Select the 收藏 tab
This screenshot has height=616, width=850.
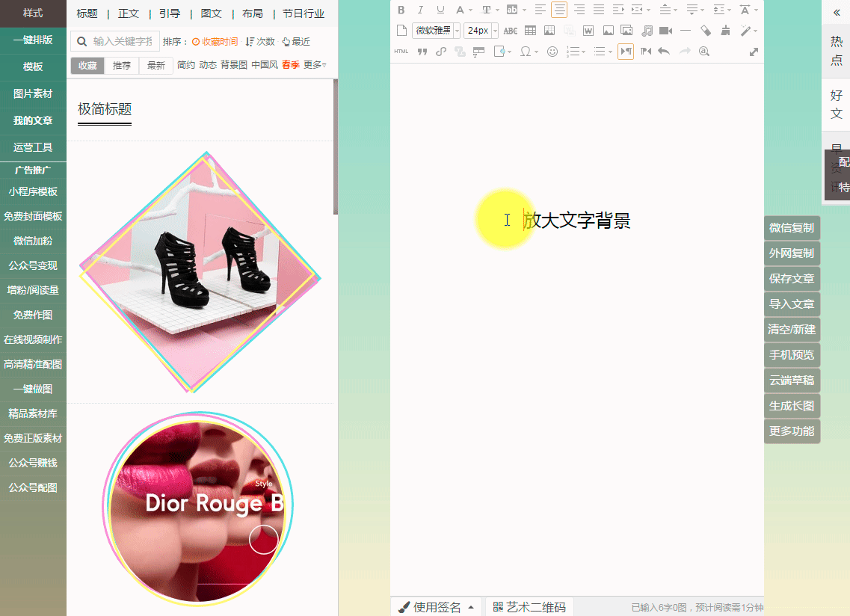[x=87, y=66]
